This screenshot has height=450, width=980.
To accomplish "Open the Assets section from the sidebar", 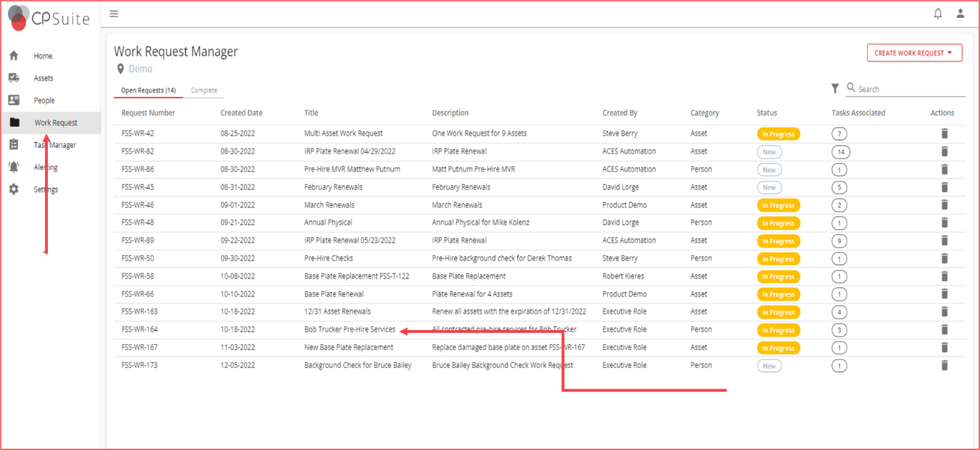I will (44, 78).
